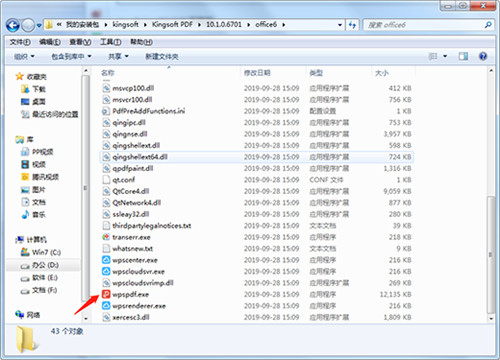
Task: Expand the 组织 Organize dropdown
Action: [24, 57]
